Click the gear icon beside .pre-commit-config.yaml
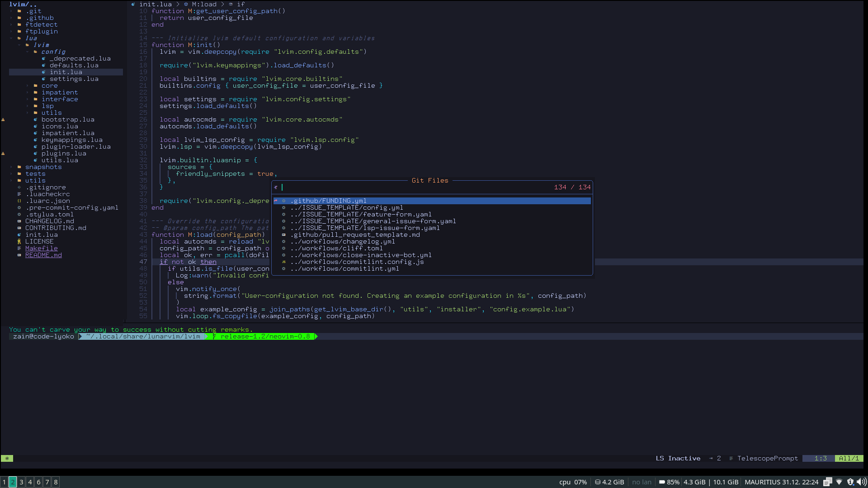Screen dimensions: 868x488 click(x=19, y=208)
